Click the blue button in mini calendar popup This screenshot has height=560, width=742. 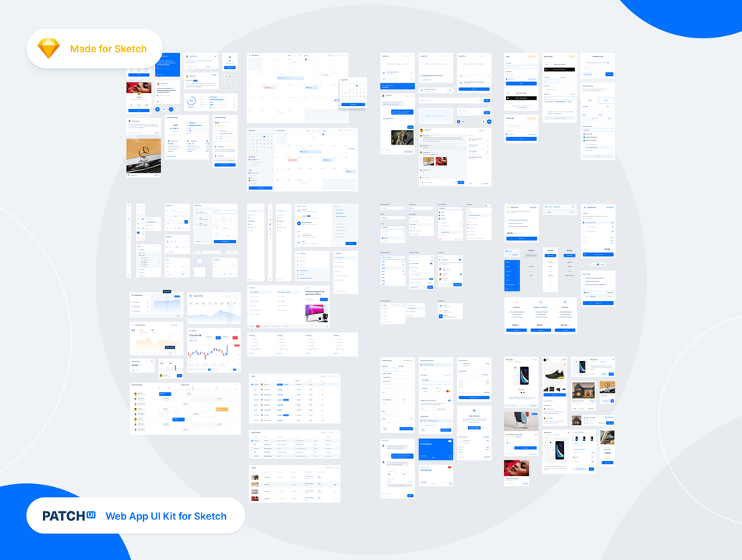[x=353, y=105]
